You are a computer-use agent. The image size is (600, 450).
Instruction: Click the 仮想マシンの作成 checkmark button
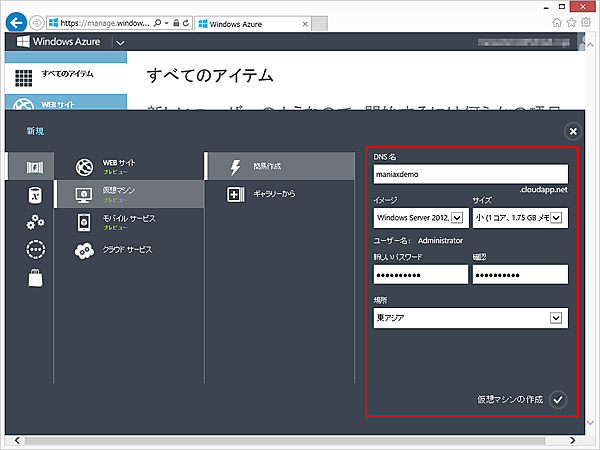tap(558, 399)
